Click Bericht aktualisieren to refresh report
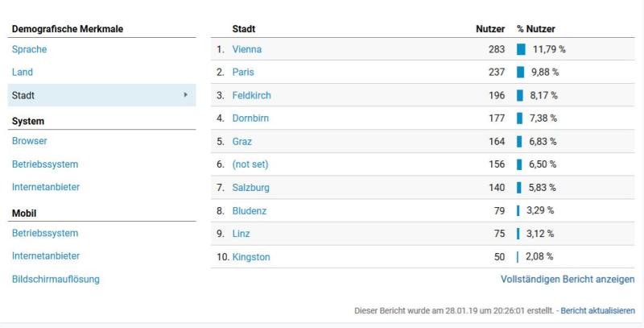644x328 pixels. pyautogui.click(x=597, y=310)
